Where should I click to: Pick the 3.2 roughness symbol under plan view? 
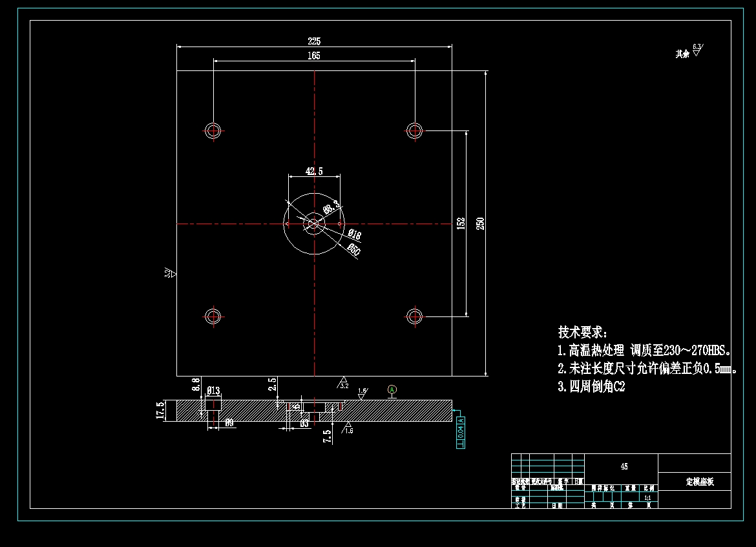click(x=343, y=383)
